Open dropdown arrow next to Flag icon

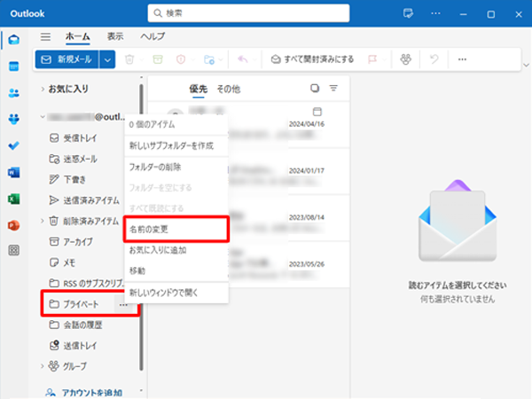[385, 60]
